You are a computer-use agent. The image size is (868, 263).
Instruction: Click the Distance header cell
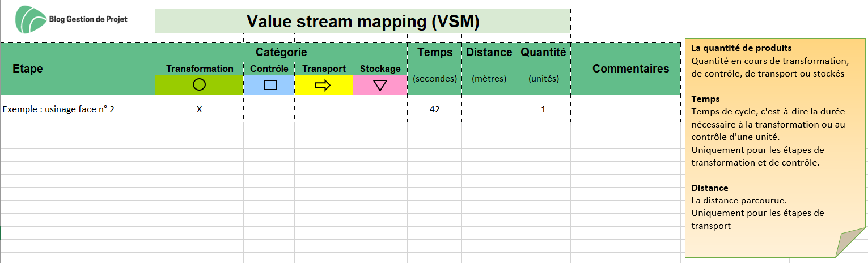tap(489, 52)
